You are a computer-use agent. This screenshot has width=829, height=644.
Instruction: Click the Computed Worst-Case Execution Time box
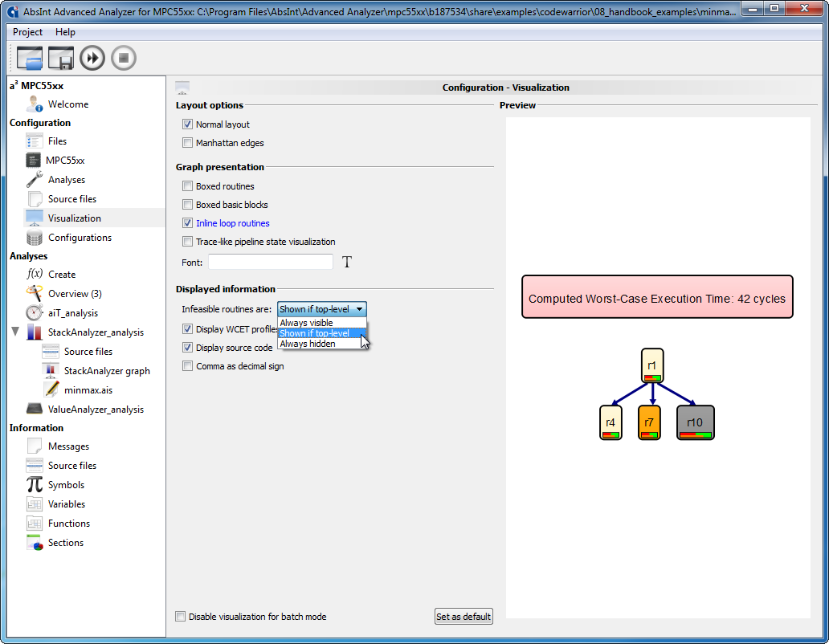pos(657,297)
